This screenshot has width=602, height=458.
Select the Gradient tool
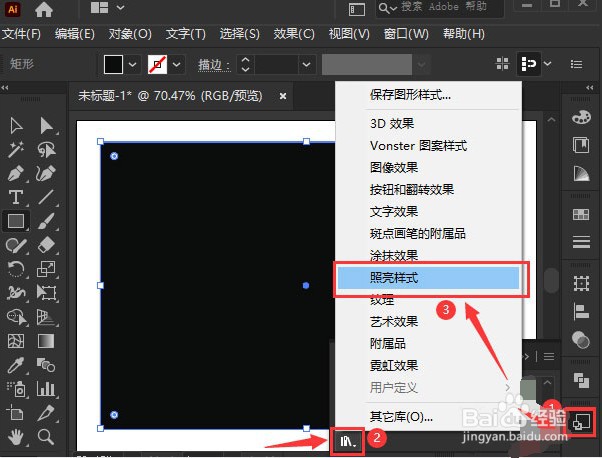[x=46, y=341]
